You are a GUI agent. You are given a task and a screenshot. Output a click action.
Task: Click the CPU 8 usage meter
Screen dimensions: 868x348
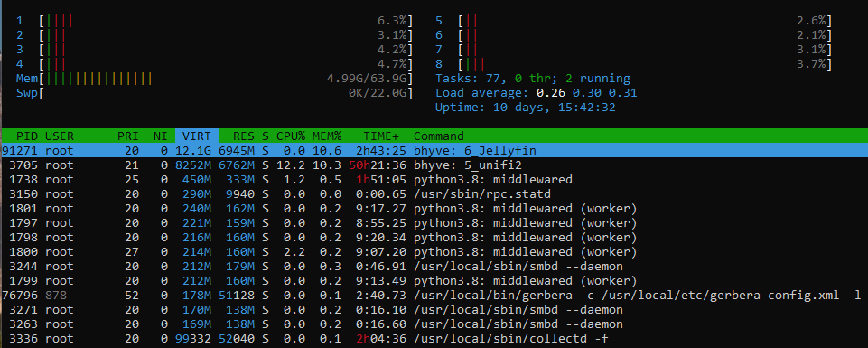click(x=634, y=64)
